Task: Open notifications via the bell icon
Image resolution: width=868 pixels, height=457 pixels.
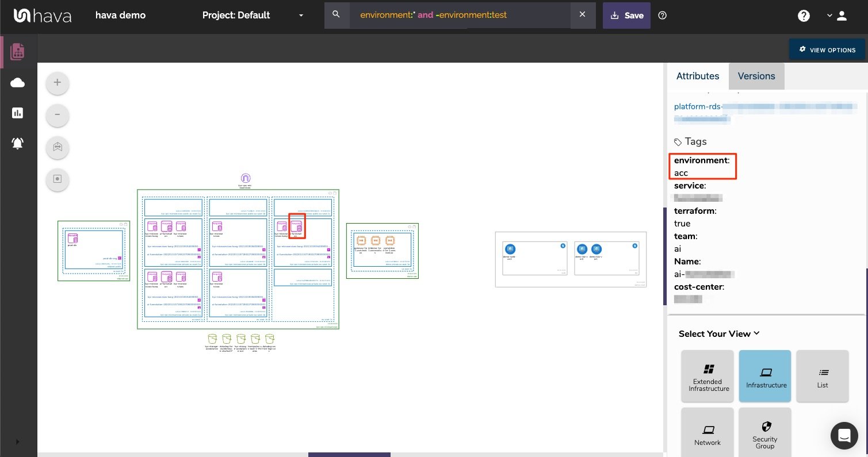Action: [x=17, y=143]
